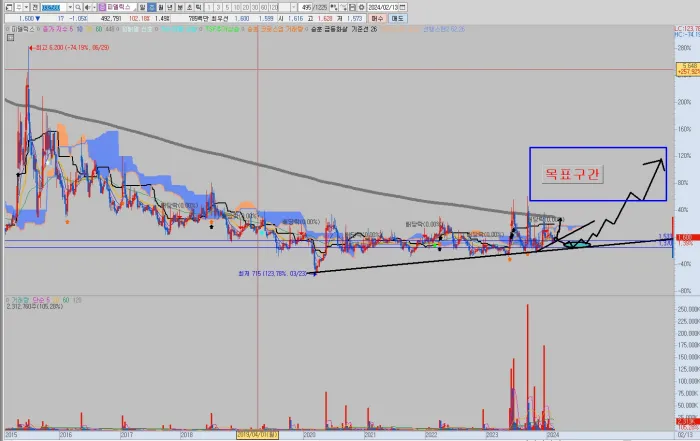Click the 최저 715 low price annotation
Image resolution: width=700 pixels, height=441 pixels.
[273, 273]
